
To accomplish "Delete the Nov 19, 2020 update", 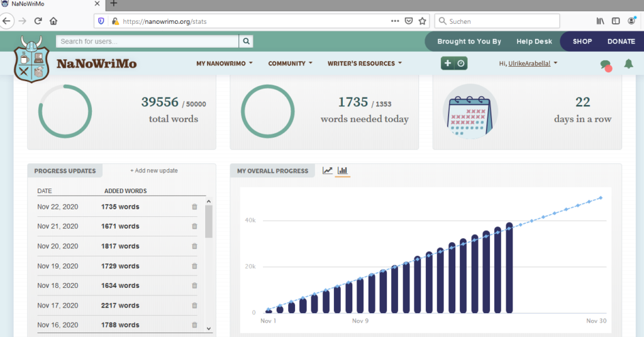I will (195, 266).
